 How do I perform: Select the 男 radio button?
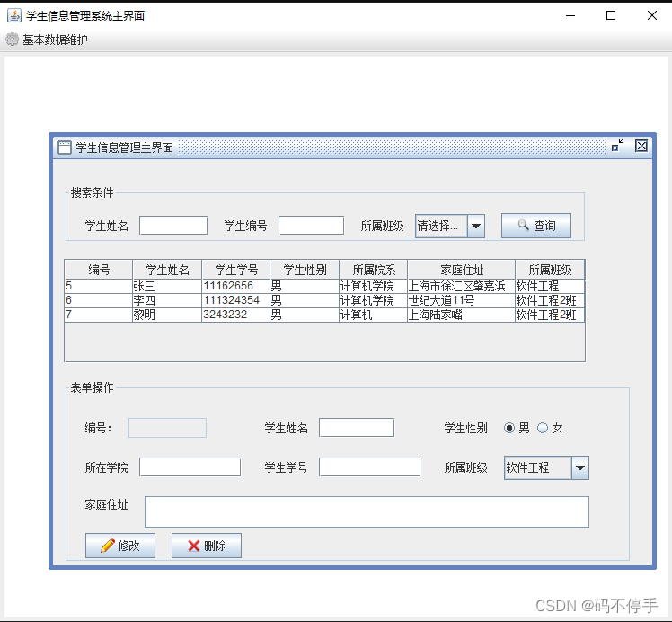pyautogui.click(x=509, y=428)
